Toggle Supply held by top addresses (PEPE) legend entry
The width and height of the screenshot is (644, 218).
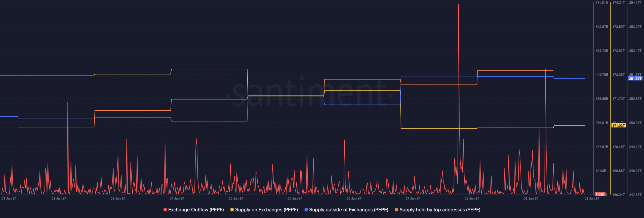[x=437, y=210]
